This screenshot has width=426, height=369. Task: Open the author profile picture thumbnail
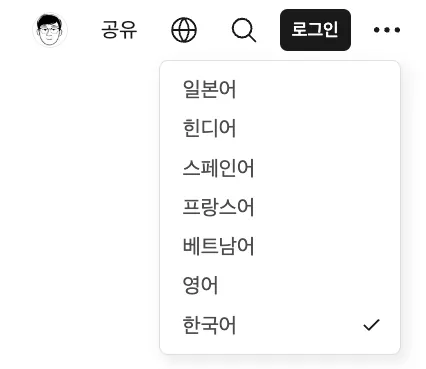click(x=50, y=30)
